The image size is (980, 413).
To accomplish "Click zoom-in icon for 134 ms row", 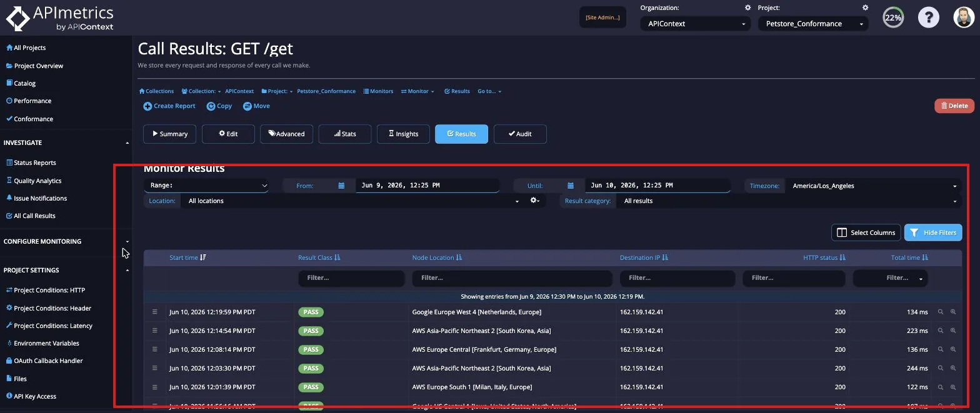I will [x=953, y=312].
